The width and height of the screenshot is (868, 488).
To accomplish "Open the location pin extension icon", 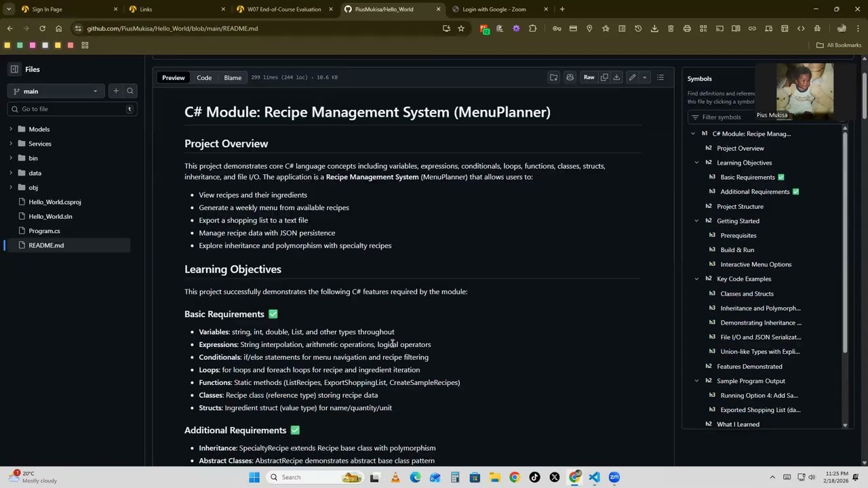I will 589,28.
